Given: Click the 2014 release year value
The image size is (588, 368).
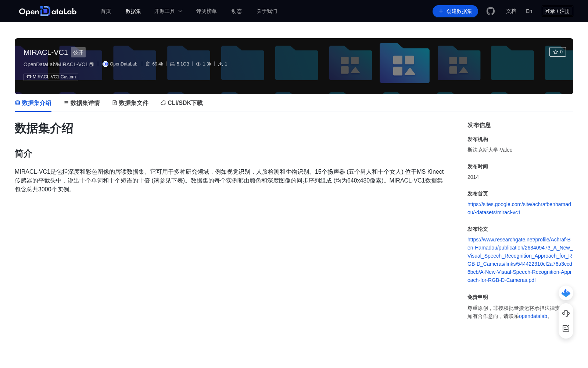Looking at the screenshot, I should point(473,177).
